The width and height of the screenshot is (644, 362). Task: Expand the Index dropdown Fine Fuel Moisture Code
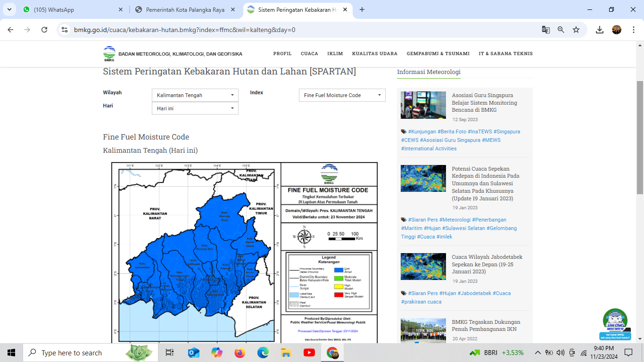342,95
